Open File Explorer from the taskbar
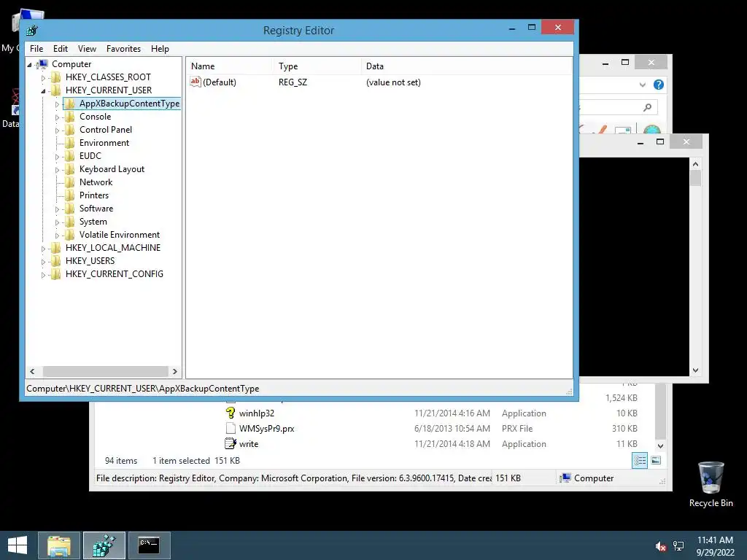 59,545
